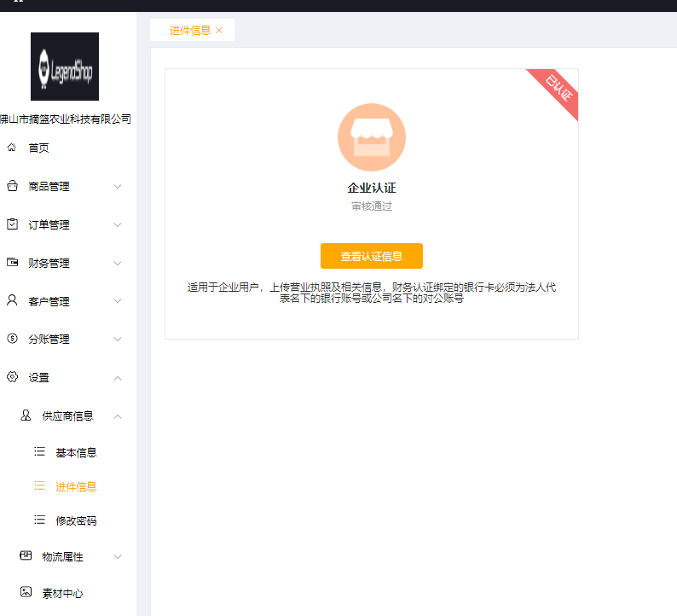Click the person icon for 客户管理
Screen dimensions: 677x616
12,300
